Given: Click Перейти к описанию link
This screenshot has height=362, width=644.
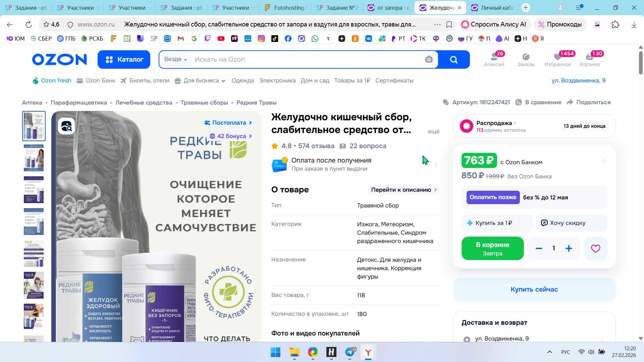Looking at the screenshot, I should (x=404, y=190).
